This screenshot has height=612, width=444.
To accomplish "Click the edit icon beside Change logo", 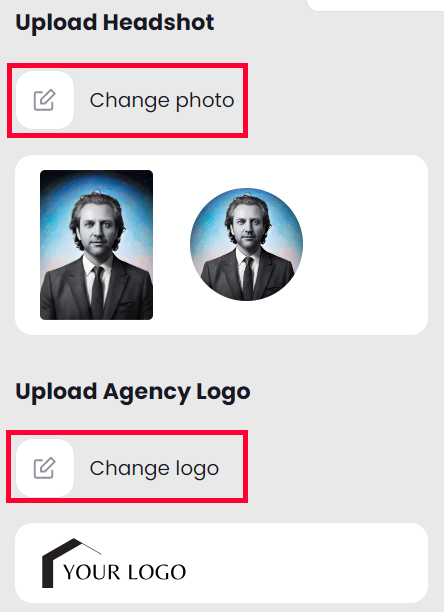I will coord(44,468).
